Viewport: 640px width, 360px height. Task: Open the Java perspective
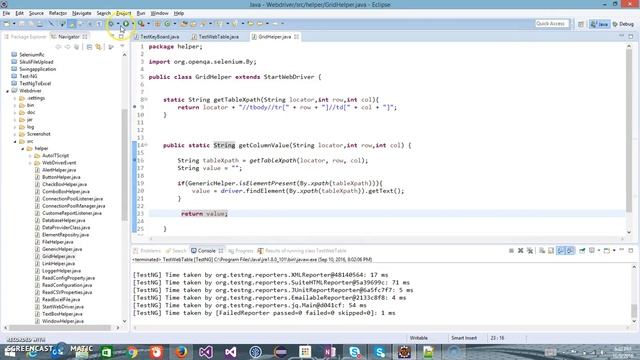(x=600, y=24)
